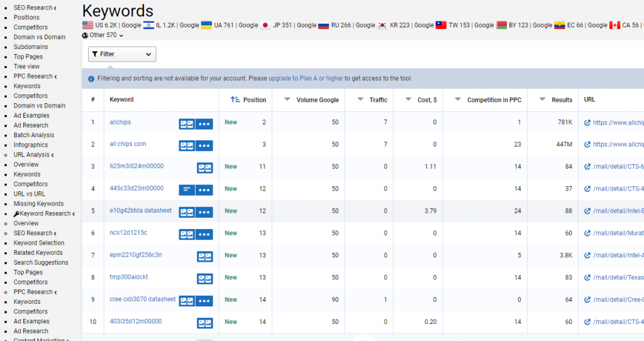Select the Taiwan flag TW database
Image resolution: width=644 pixels, height=341 pixels.
pos(441,25)
